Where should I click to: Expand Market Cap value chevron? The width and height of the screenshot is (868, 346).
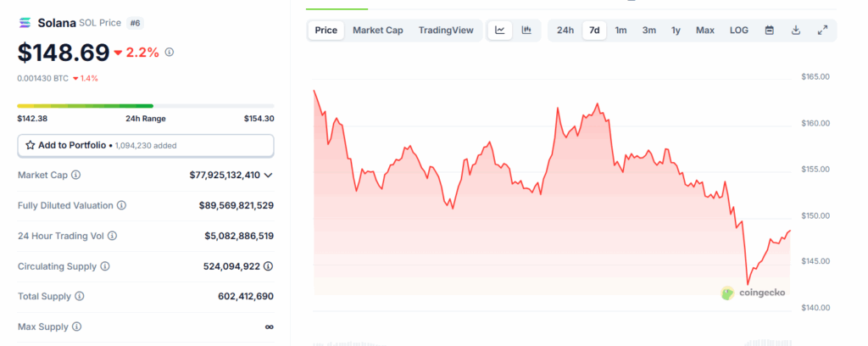269,175
